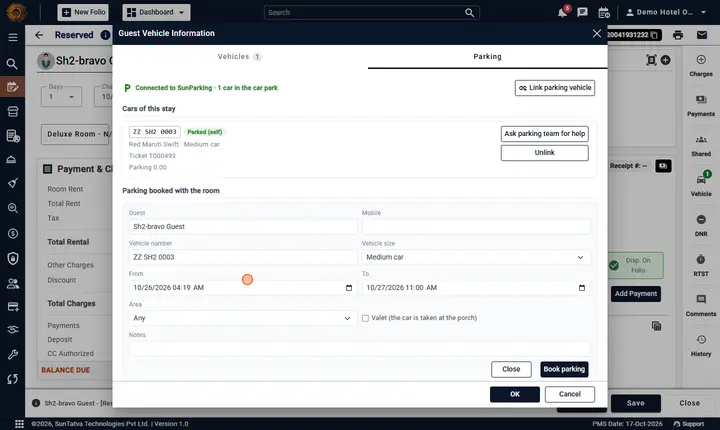The image size is (720, 430).
Task: Switch to the Parking tab
Action: pos(487,57)
